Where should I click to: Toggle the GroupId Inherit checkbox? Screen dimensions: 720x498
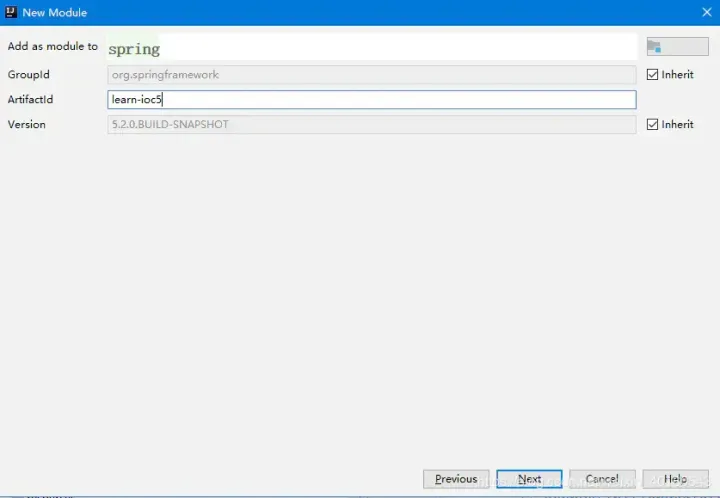(x=652, y=74)
